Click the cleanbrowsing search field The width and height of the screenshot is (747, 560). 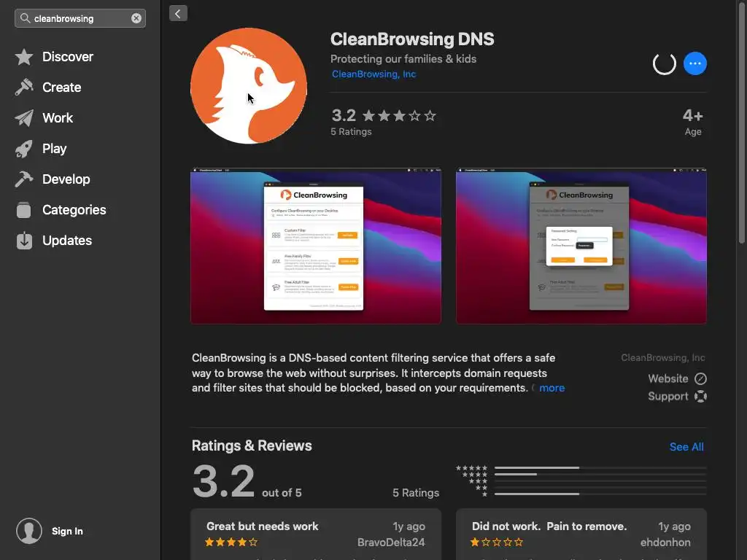pos(80,18)
